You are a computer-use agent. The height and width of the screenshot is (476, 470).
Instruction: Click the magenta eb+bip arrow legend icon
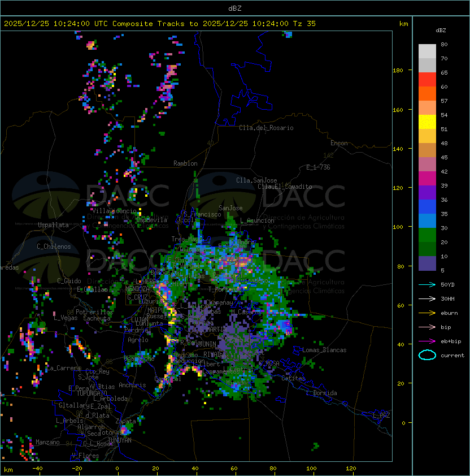[427, 341]
